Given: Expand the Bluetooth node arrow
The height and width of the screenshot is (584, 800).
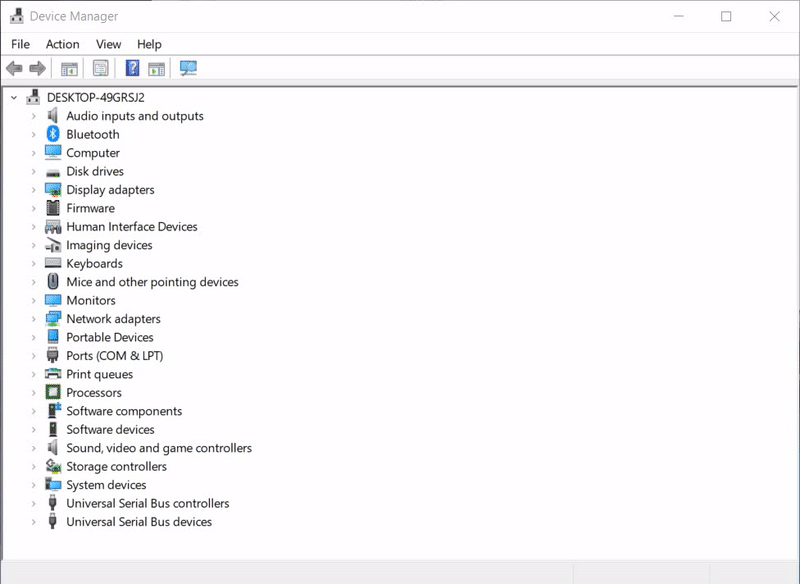Looking at the screenshot, I should click(x=34, y=135).
